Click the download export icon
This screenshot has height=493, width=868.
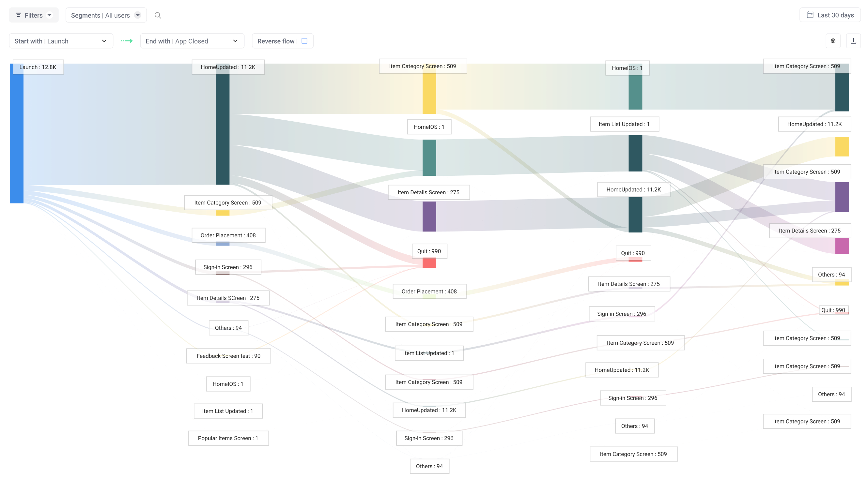pos(853,41)
